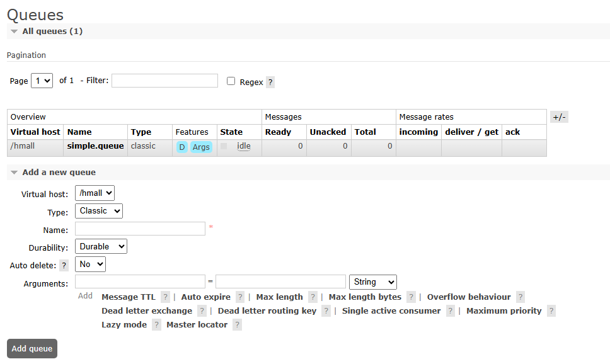Click the help icon beside Auto delete
610x364 pixels.
coord(64,266)
